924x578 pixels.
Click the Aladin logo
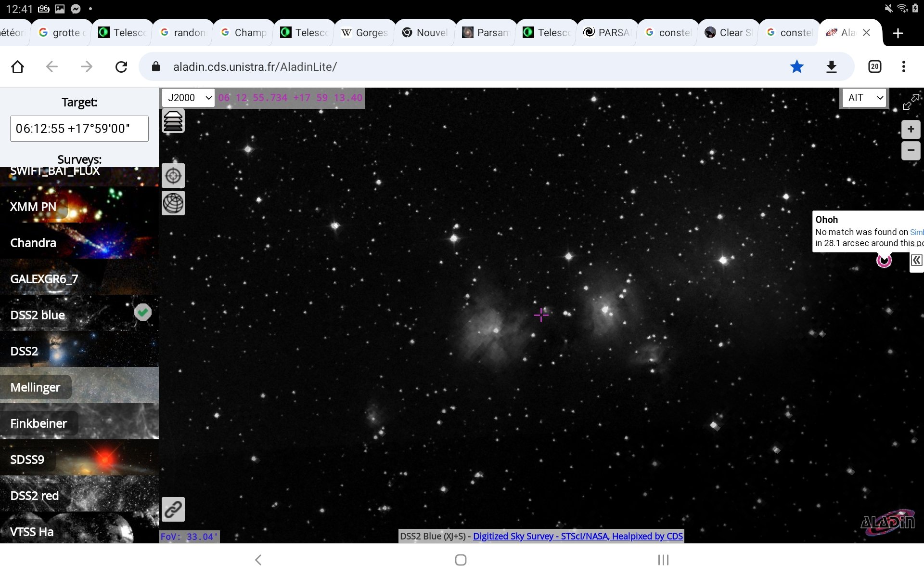point(888,523)
